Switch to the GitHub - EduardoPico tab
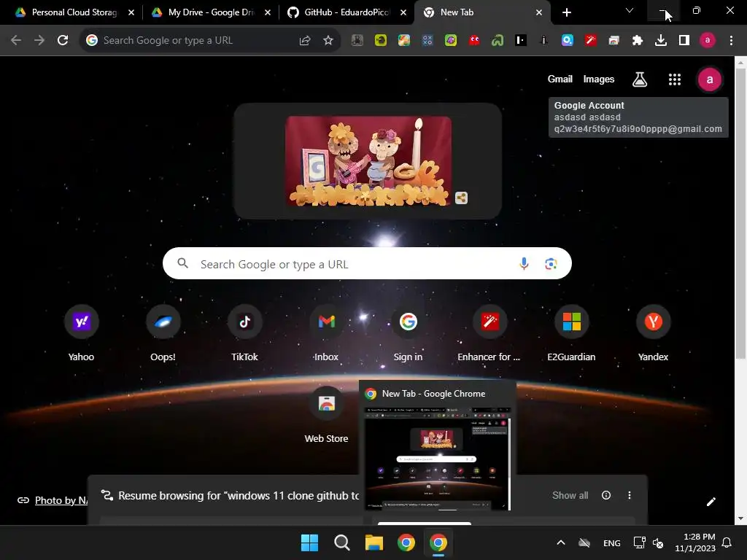This screenshot has width=747, height=560. (347, 12)
